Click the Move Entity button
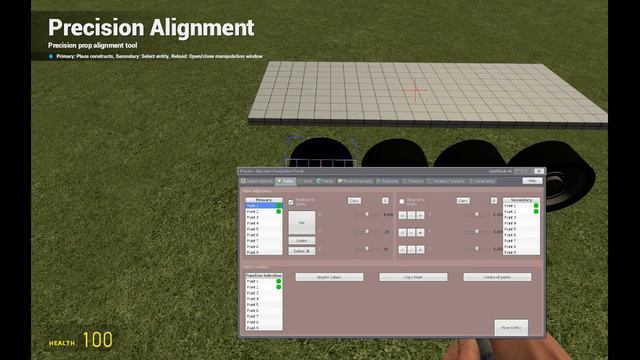640x360 pixels. tap(511, 327)
